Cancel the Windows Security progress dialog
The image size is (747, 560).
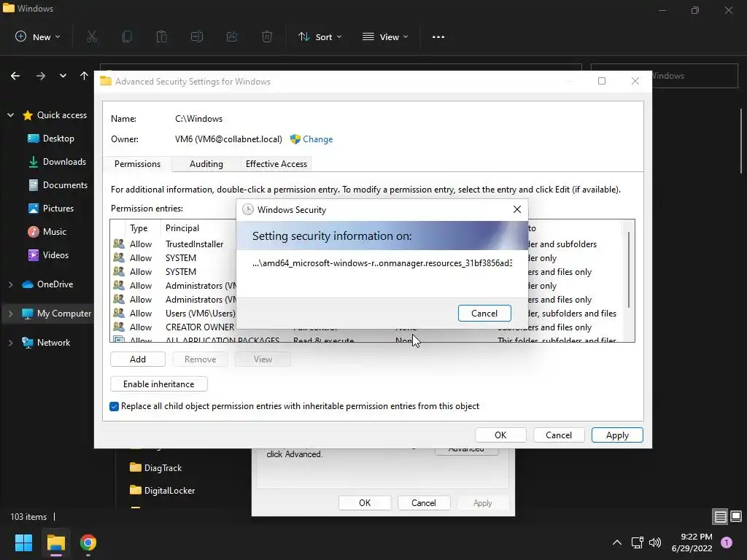tap(484, 314)
